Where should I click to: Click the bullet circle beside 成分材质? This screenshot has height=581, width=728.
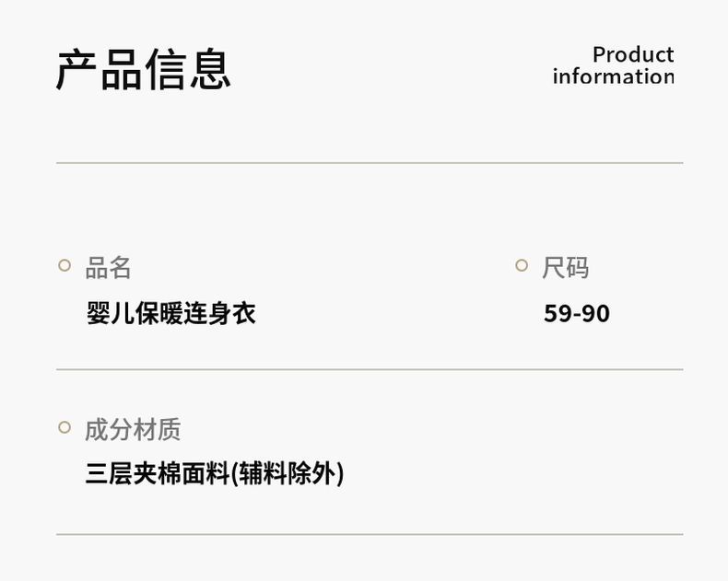click(x=65, y=427)
